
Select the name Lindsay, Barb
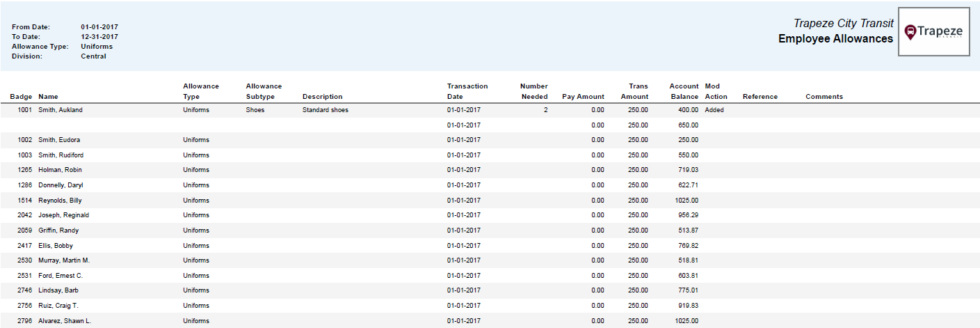58,290
